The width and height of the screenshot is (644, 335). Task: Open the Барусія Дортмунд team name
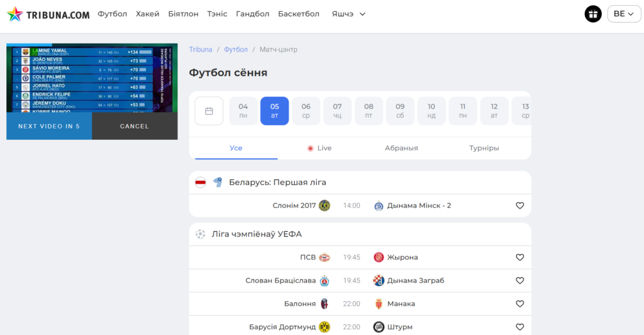(282, 327)
